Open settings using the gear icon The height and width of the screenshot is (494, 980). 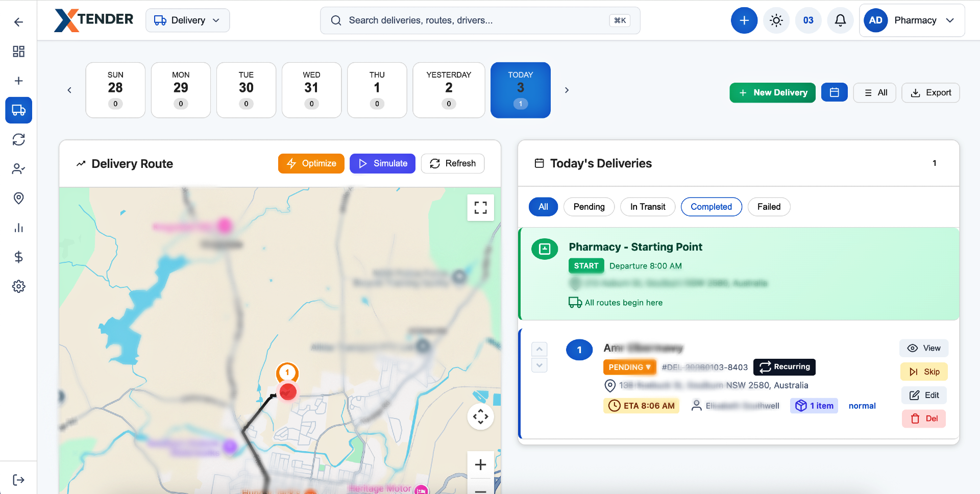[x=18, y=286]
